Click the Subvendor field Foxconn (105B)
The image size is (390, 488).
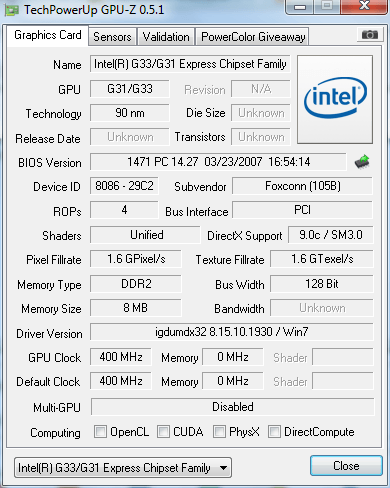[302, 186]
